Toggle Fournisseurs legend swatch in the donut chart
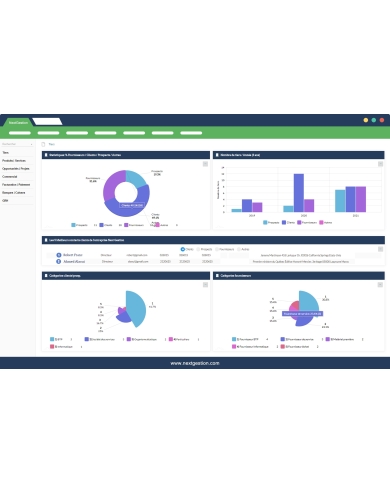 (x=126, y=225)
